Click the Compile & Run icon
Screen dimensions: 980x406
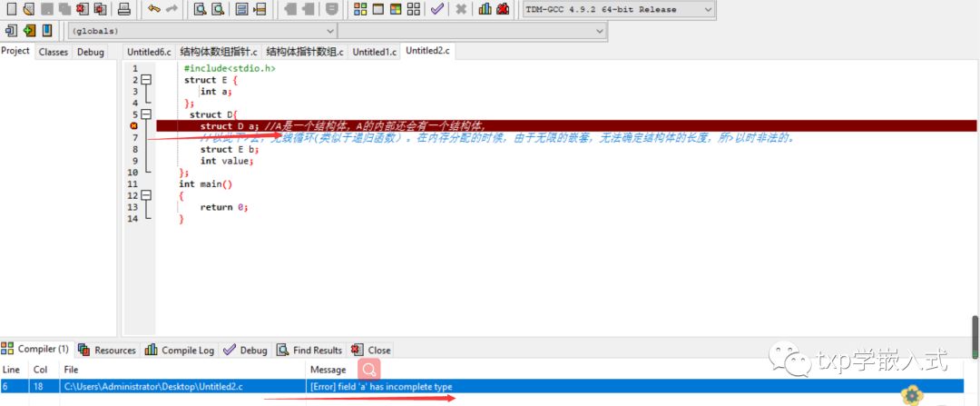pos(395,9)
